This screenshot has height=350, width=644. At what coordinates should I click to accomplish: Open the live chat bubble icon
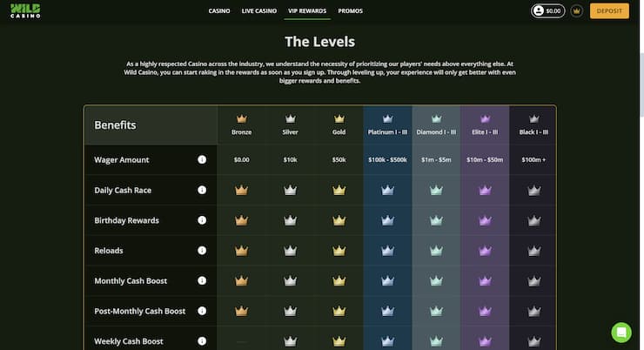tap(621, 333)
